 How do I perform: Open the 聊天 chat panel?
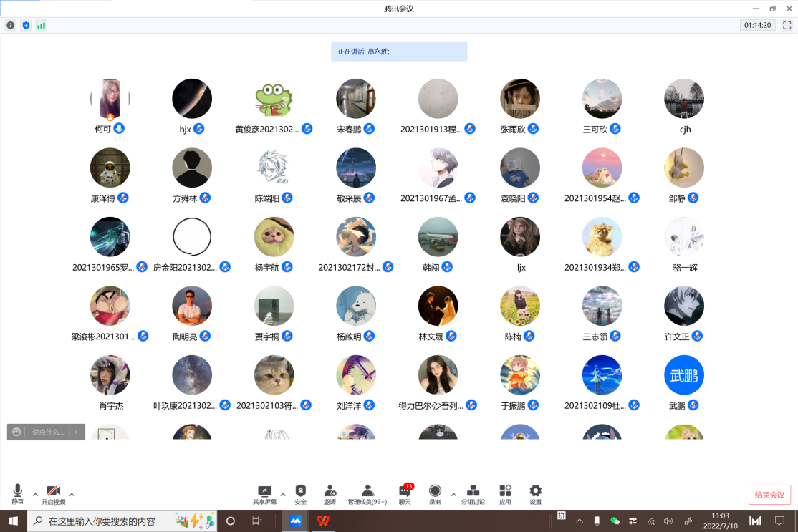pos(405,491)
